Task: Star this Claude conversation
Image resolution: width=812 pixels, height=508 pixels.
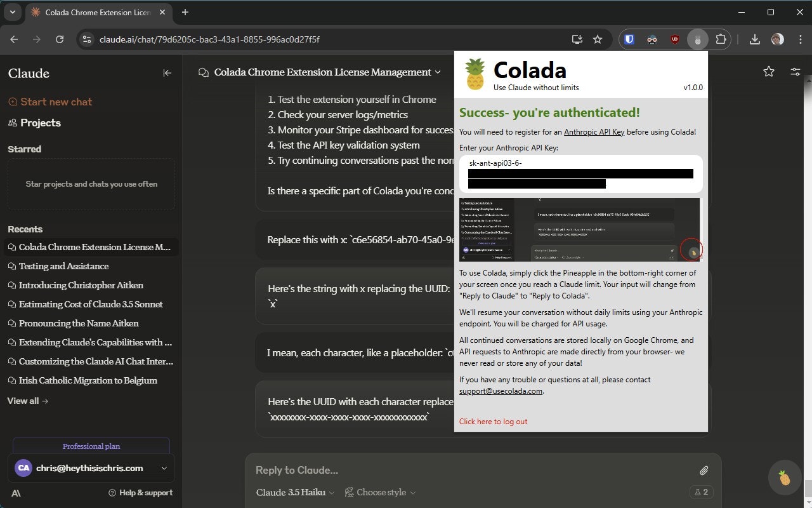Action: (x=769, y=72)
